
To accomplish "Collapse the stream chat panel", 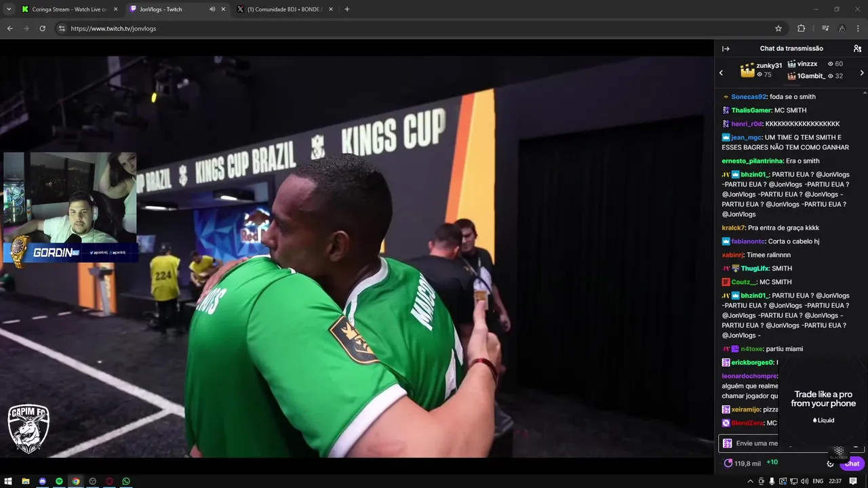I will (x=726, y=49).
